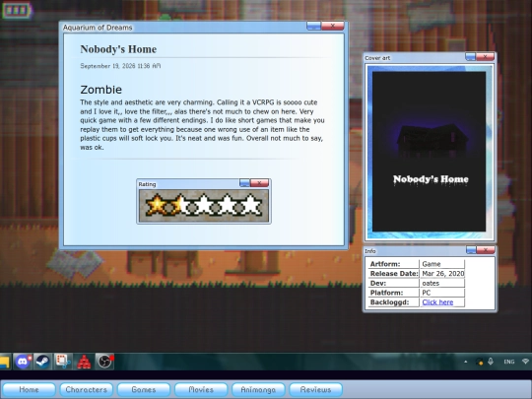Open Discord from the taskbar

[x=23, y=362]
